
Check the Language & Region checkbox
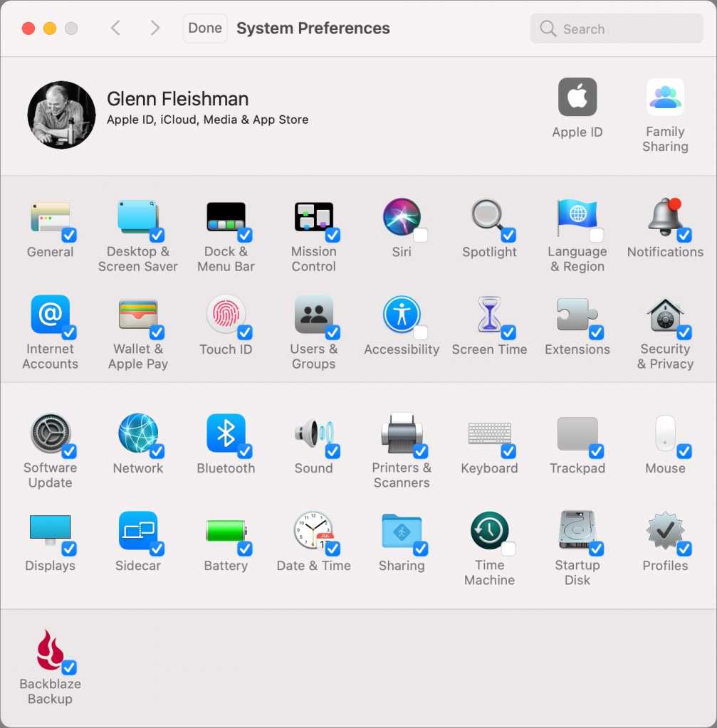[596, 235]
